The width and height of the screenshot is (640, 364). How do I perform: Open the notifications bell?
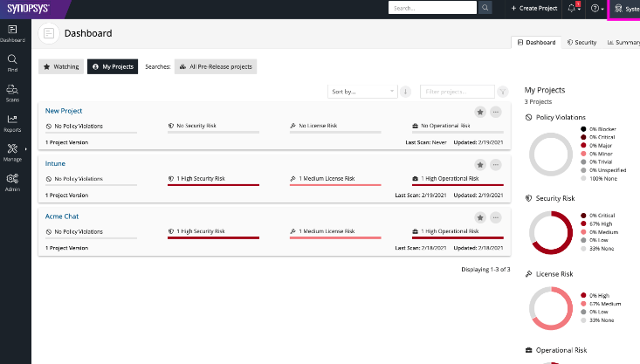(574, 8)
